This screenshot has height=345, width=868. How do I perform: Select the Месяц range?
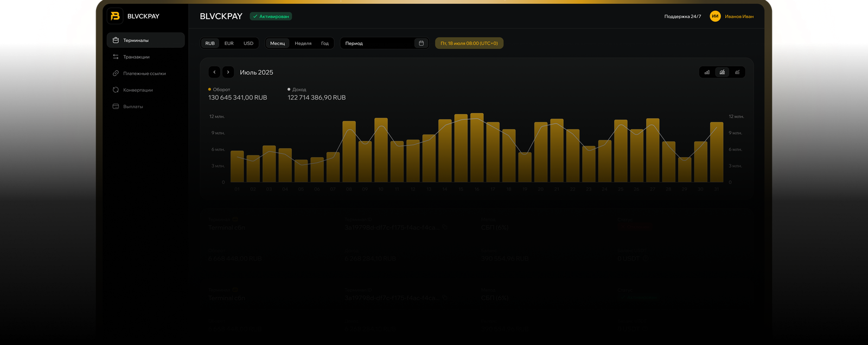tap(278, 43)
